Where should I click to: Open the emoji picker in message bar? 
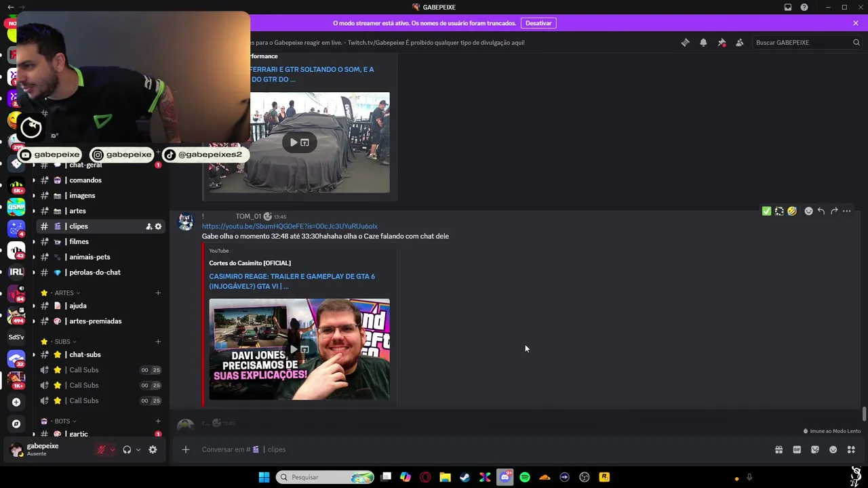(833, 449)
